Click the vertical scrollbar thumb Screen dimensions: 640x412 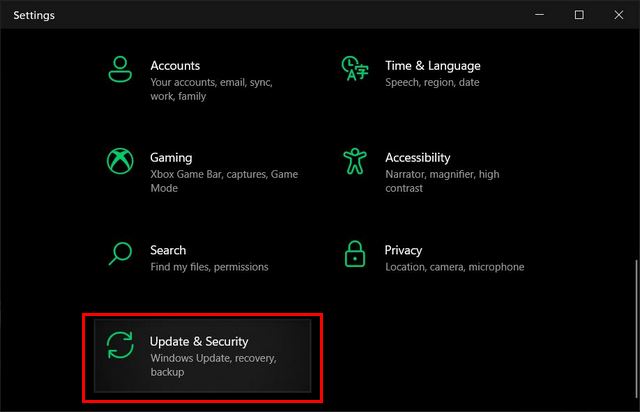tap(637, 329)
